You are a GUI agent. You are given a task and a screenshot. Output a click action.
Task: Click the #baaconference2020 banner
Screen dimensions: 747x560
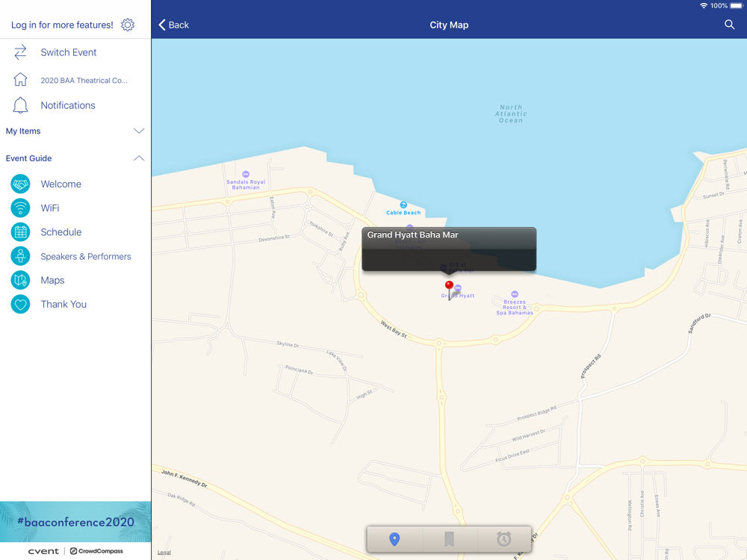[75, 521]
